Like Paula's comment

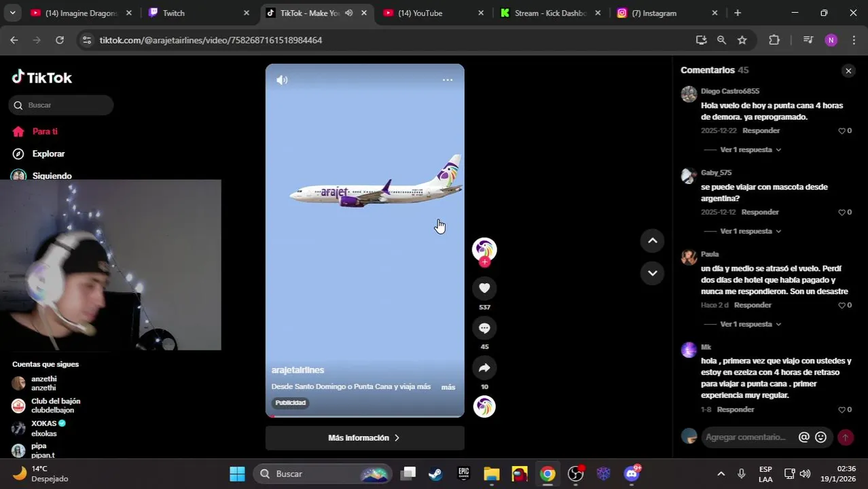pyautogui.click(x=842, y=306)
